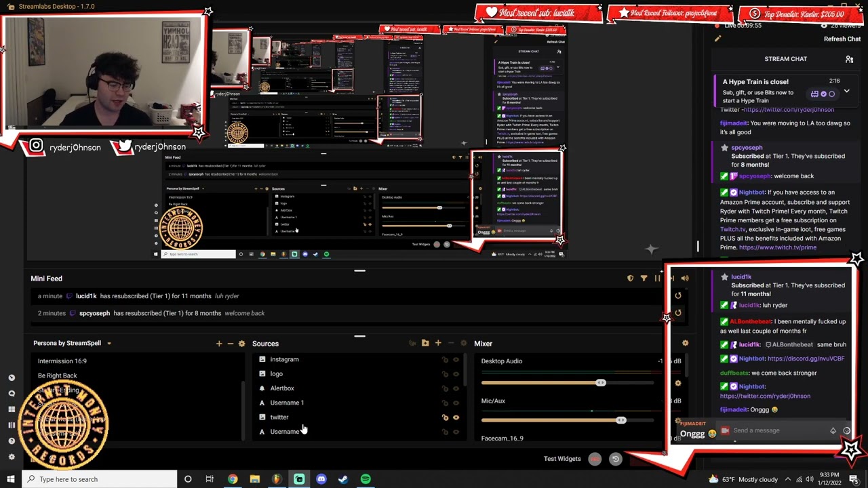Add a source folder in Sources panel
This screenshot has height=488, width=868.
click(425, 344)
